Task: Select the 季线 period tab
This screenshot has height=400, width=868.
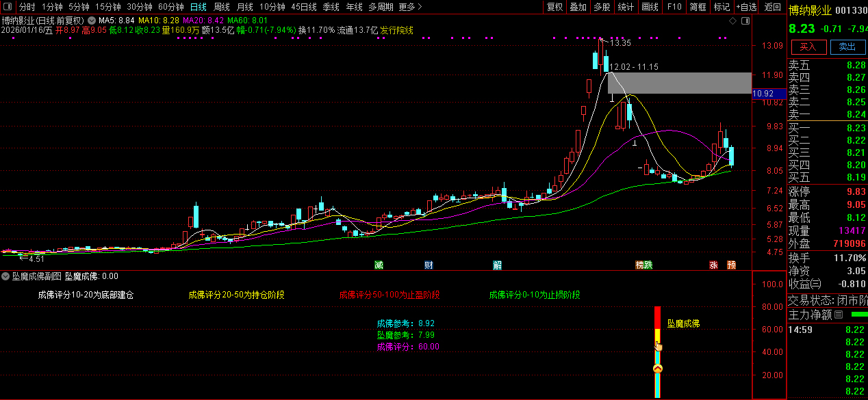Action: 331,7
